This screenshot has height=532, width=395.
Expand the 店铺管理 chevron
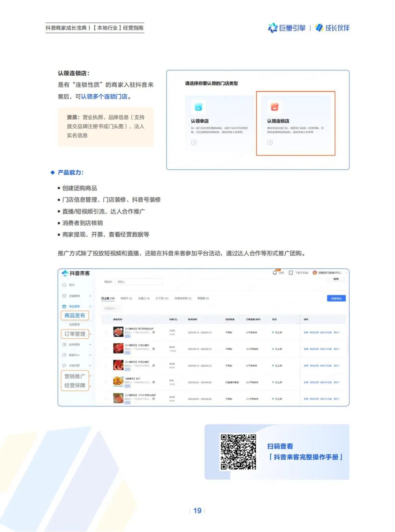(90, 296)
